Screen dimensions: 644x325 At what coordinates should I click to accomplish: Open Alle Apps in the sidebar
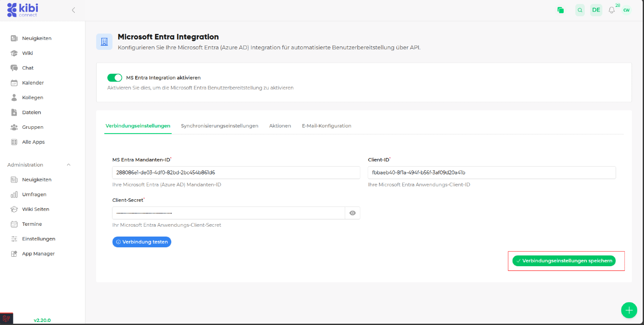click(x=33, y=142)
